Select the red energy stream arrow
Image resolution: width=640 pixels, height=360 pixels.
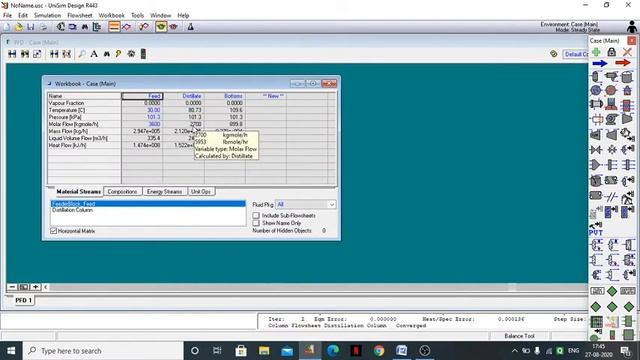(x=623, y=63)
